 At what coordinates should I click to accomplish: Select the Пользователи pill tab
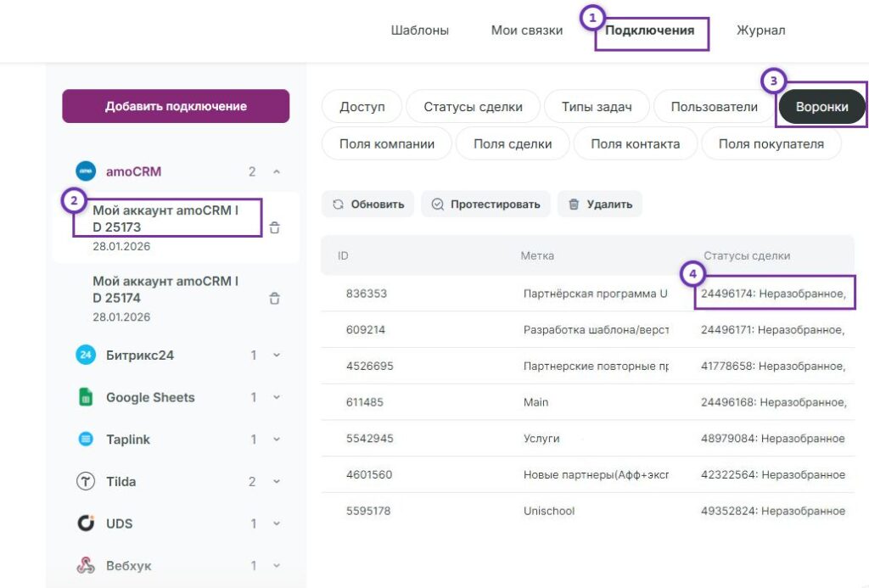tap(714, 106)
